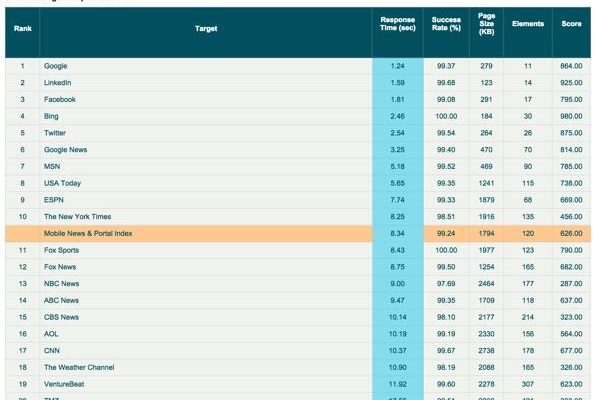This screenshot has height=400, width=600.
Task: Click the Rank column header
Action: pyautogui.click(x=22, y=29)
